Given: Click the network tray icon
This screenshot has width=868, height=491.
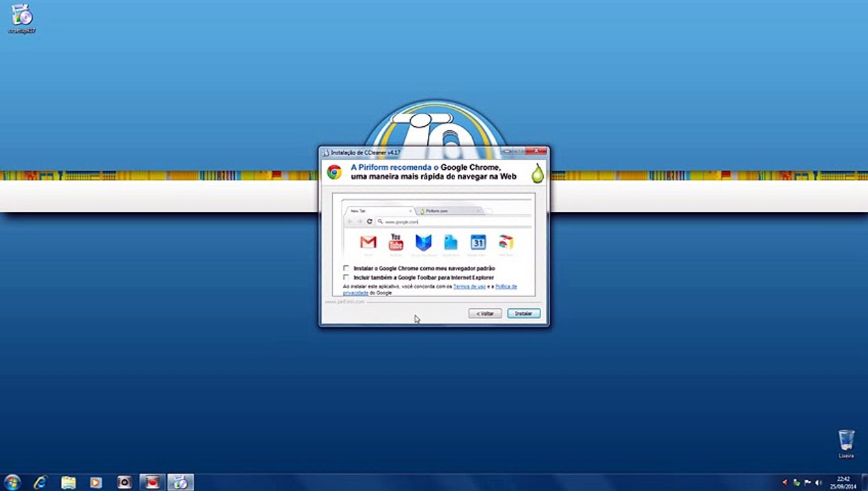Looking at the screenshot, I should point(796,483).
